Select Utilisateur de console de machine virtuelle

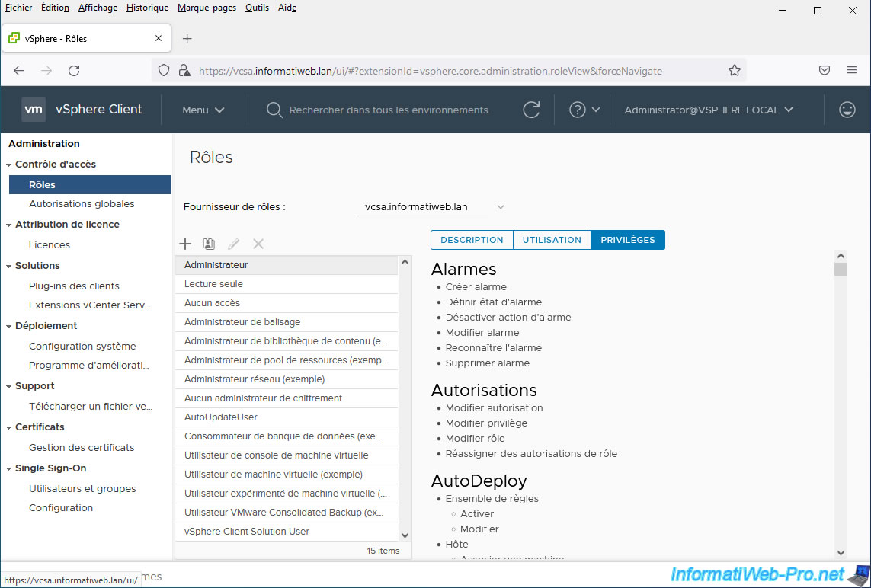(287, 455)
